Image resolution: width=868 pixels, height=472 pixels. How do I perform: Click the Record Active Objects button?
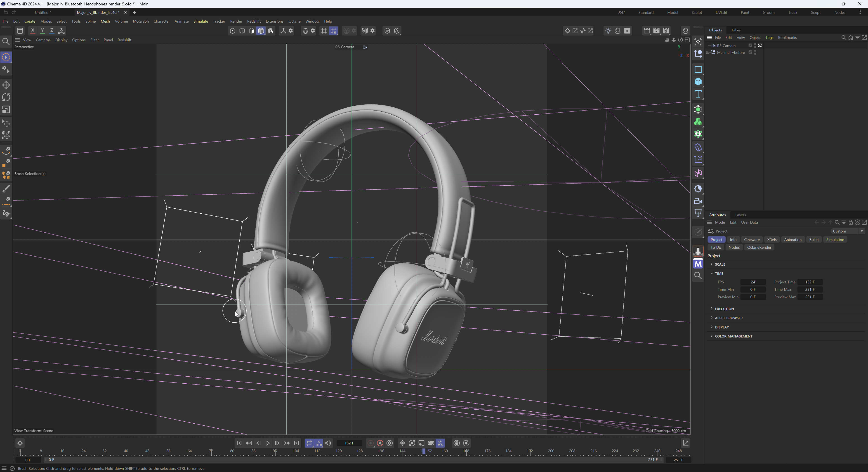[x=371, y=443]
